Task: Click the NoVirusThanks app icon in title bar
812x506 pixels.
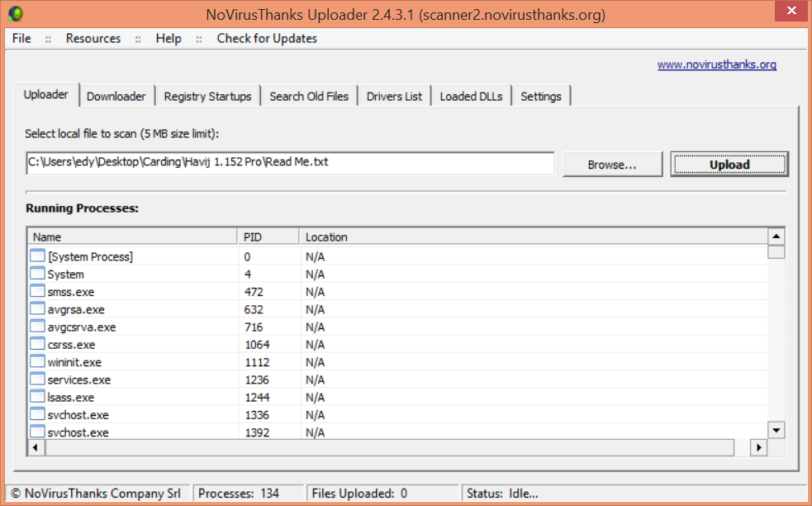Action: pos(16,13)
